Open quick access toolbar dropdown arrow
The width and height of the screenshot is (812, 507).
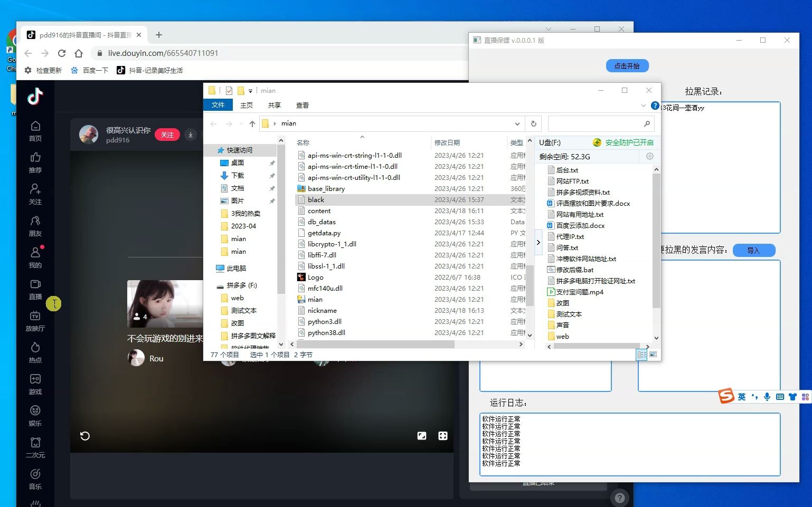click(x=250, y=91)
